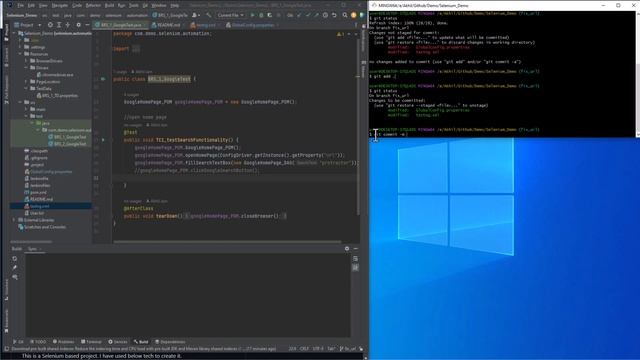640x360 pixels.
Task: Switch to the GlobalConfig.properties editor tab
Action: tap(252, 25)
